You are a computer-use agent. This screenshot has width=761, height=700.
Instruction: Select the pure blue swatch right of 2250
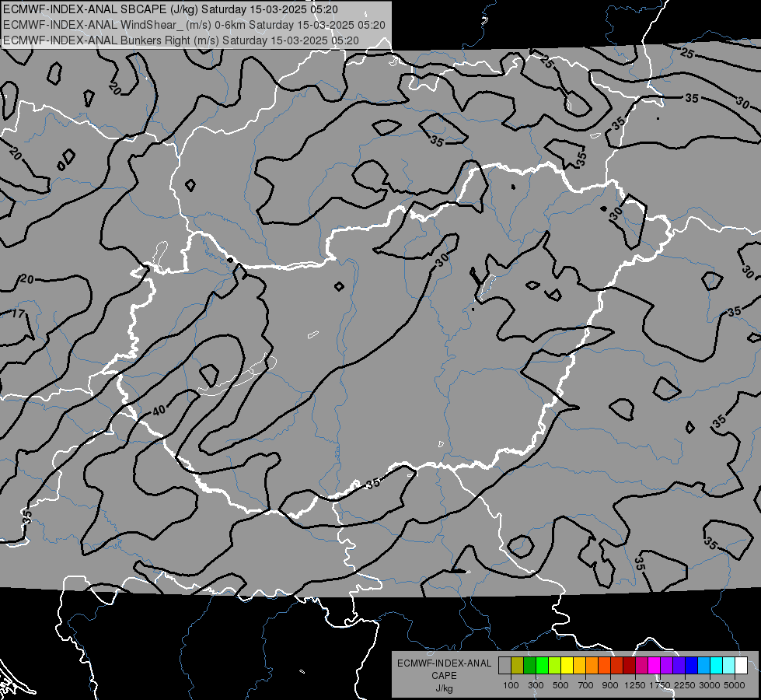[x=692, y=665]
